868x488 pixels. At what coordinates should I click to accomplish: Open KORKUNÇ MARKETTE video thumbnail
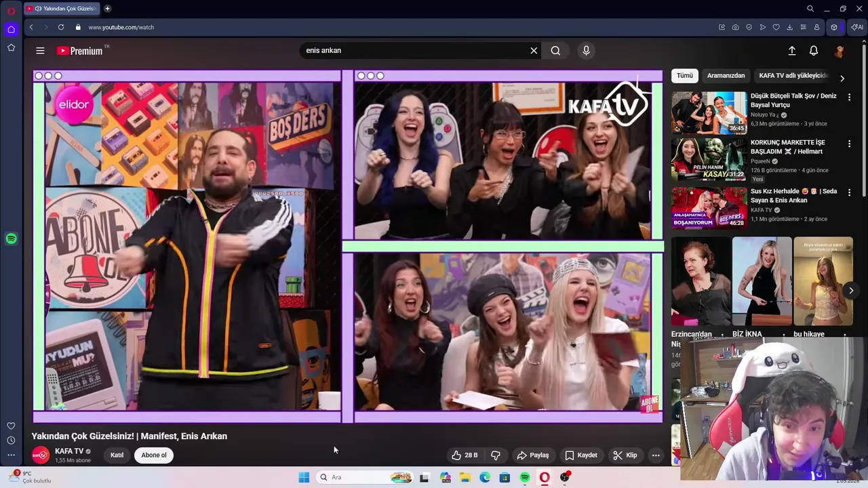tap(709, 159)
